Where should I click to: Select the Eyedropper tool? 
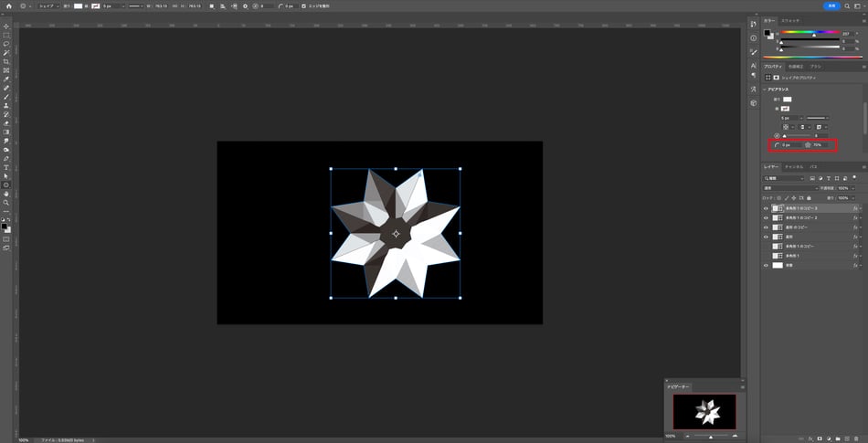[6, 79]
